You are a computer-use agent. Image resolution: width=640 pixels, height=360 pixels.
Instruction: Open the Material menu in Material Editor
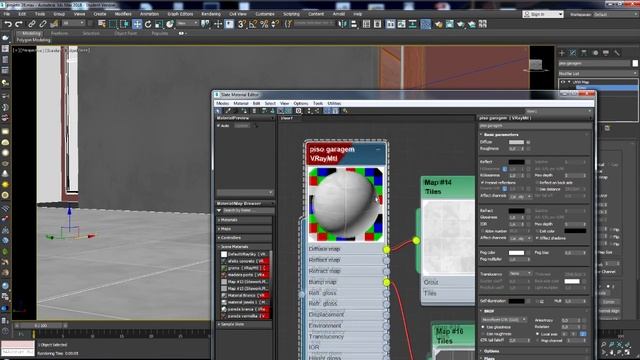click(x=241, y=104)
